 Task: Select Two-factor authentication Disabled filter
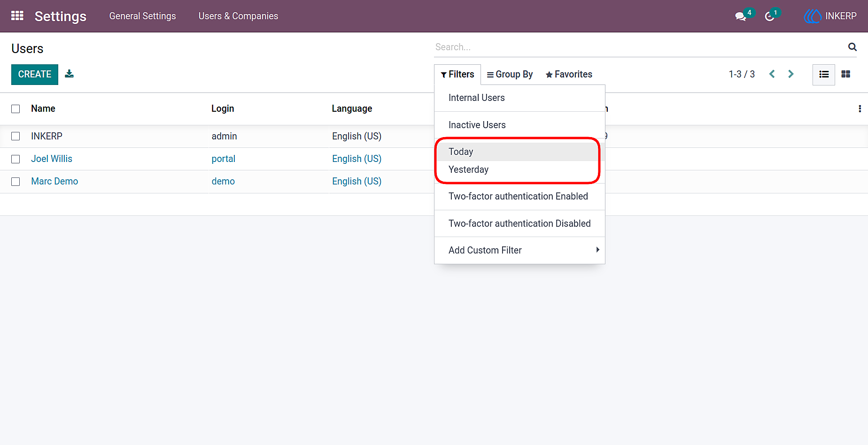click(x=519, y=223)
